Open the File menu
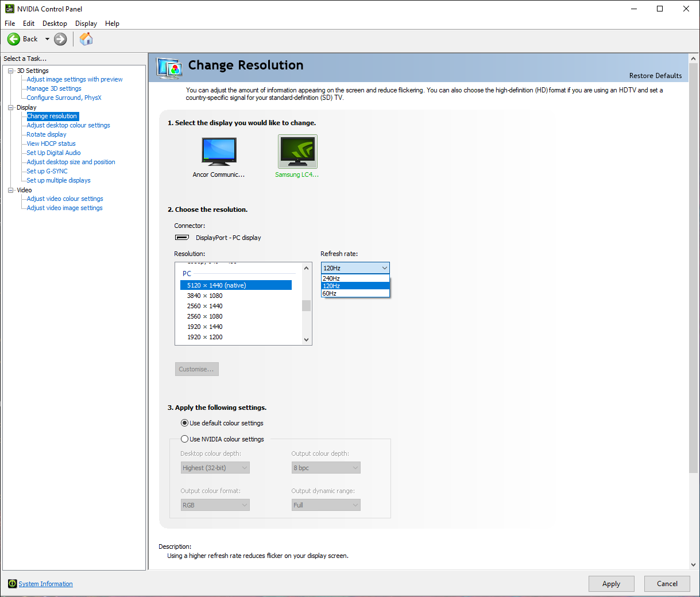The image size is (700, 597). click(x=10, y=24)
